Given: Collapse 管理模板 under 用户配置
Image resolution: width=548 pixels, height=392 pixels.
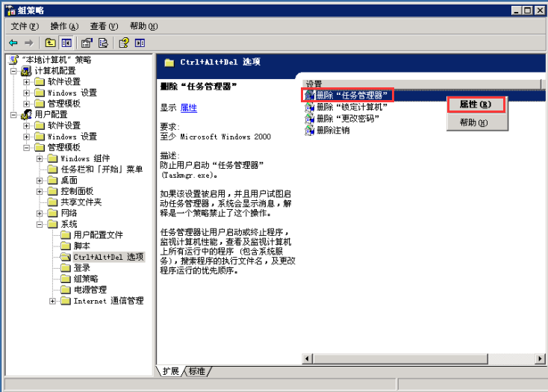Looking at the screenshot, I should [x=27, y=148].
